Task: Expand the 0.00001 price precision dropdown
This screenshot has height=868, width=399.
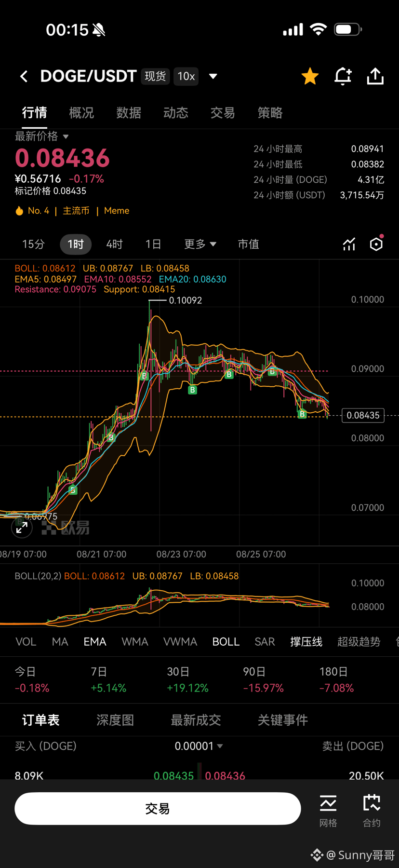Action: 199,746
